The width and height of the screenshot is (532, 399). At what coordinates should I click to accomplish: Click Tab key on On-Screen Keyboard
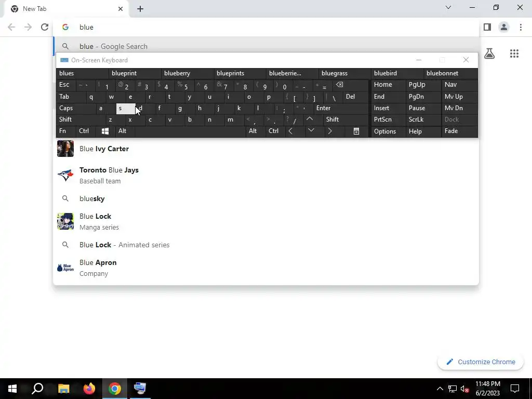click(x=71, y=97)
